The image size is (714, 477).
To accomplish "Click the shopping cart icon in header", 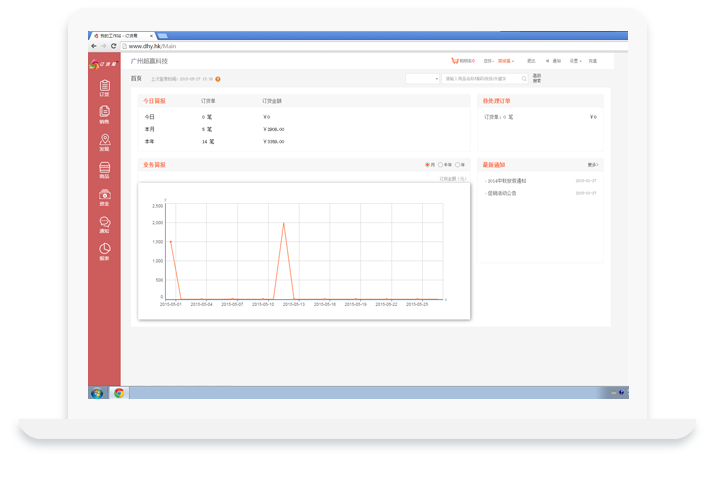I will 456,61.
